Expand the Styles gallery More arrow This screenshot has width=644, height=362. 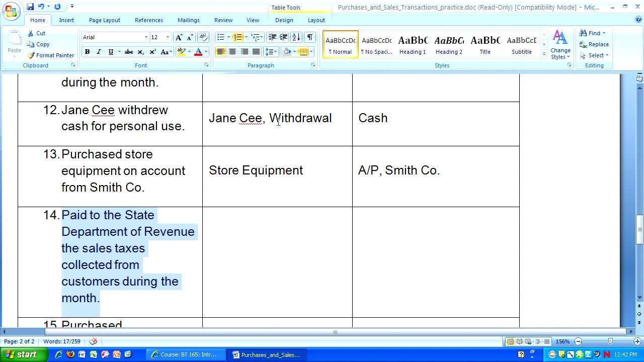(x=544, y=54)
